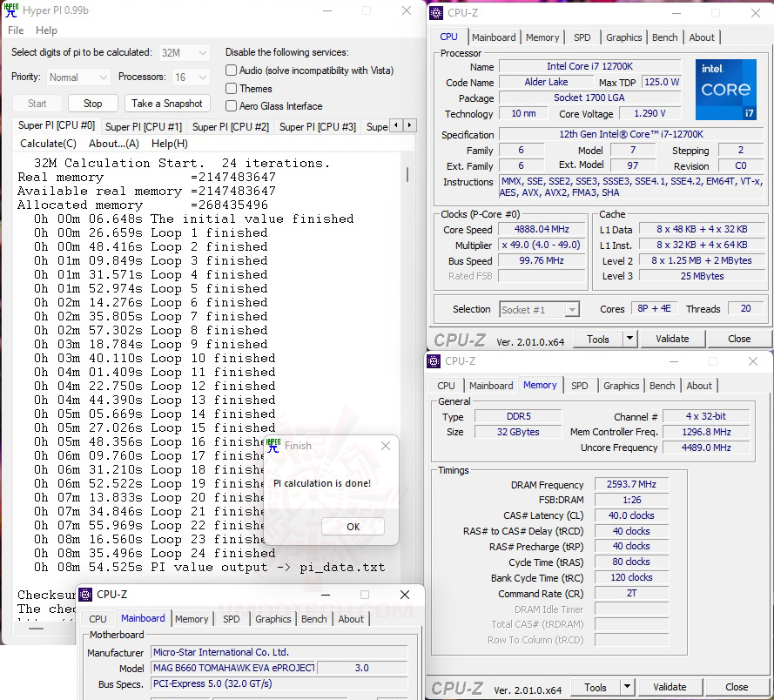This screenshot has width=774, height=700.
Task: Click the DRAM Frequency 2593.7 MHz value
Action: click(x=631, y=484)
